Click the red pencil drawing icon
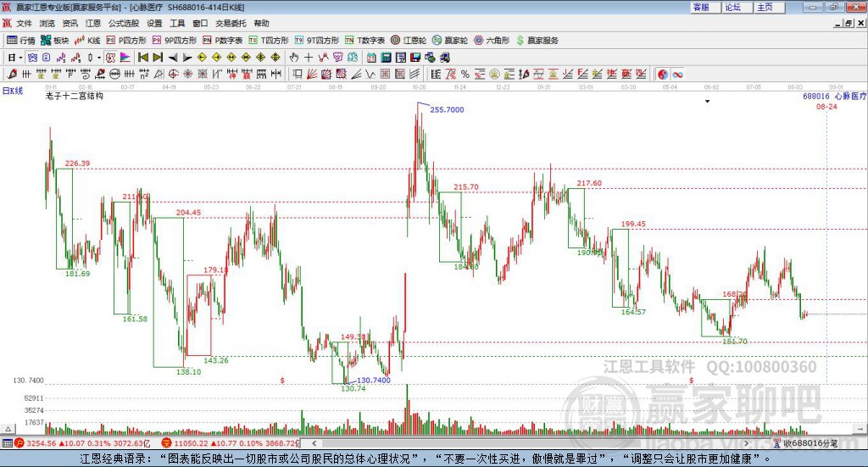868x467 pixels. [12, 74]
